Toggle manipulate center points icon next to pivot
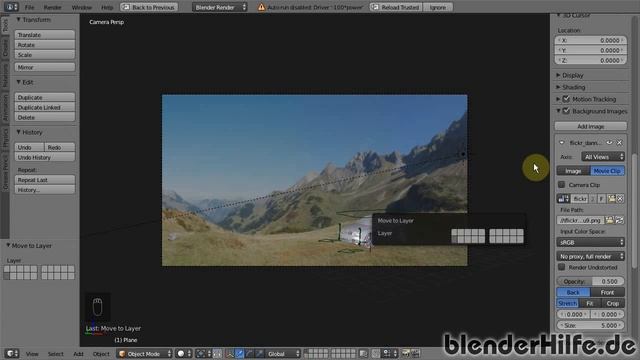The image size is (640, 360). pyautogui.click(x=218, y=353)
